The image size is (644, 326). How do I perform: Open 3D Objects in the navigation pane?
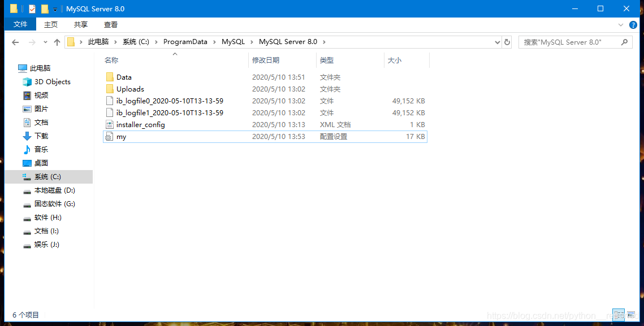(53, 82)
